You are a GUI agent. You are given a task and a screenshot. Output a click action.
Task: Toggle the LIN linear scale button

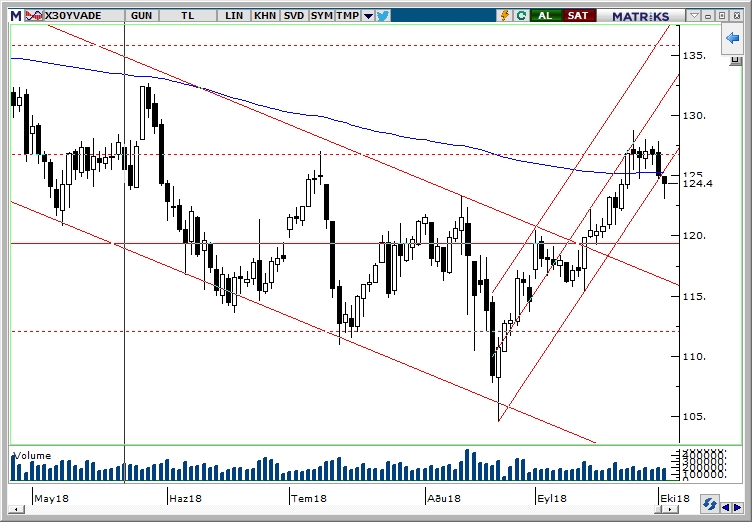(234, 16)
